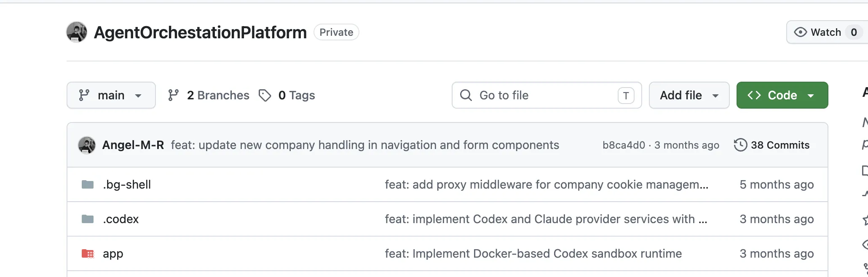Click the red app folder icon

pos(88,253)
